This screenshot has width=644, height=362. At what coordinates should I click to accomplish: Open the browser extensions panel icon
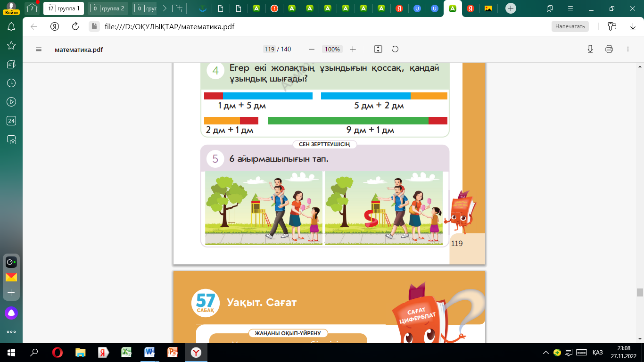point(612,27)
